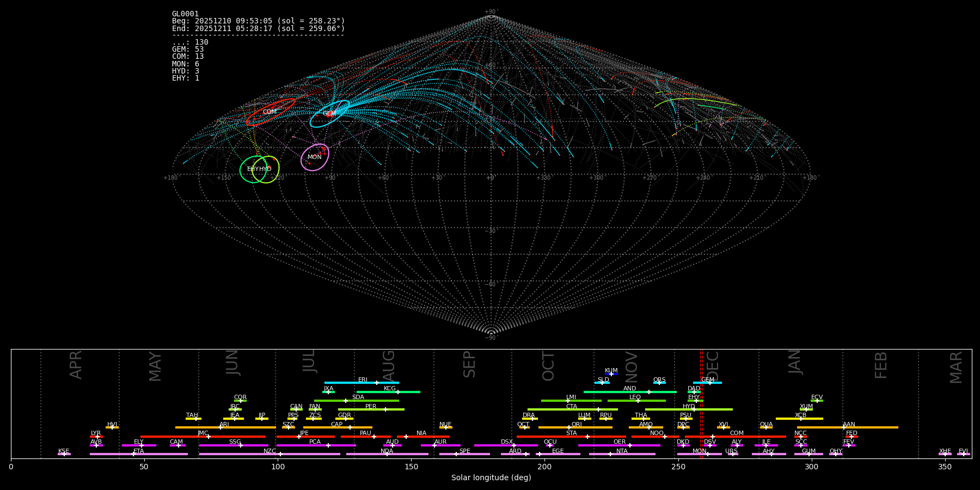
Task: Select the SSG shower bar in the timeline
Action: 234,445
